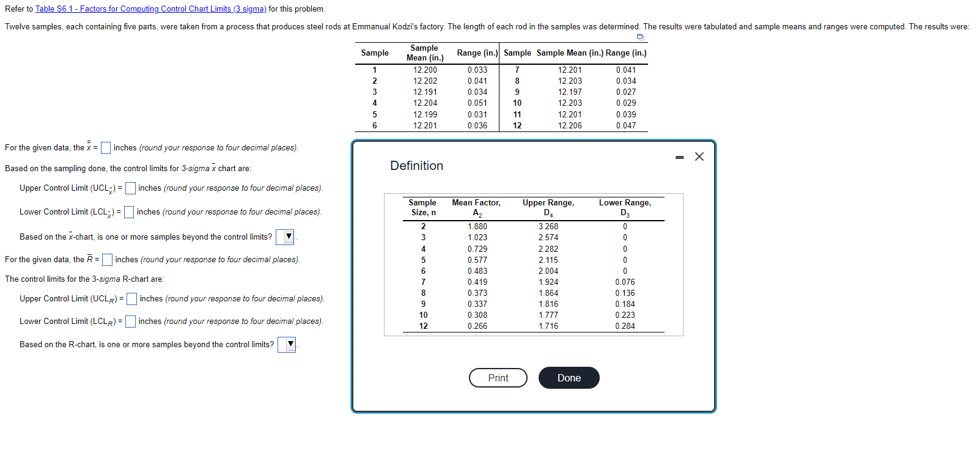Close the Definition dialog with the X
The image size is (980, 456).
point(699,156)
